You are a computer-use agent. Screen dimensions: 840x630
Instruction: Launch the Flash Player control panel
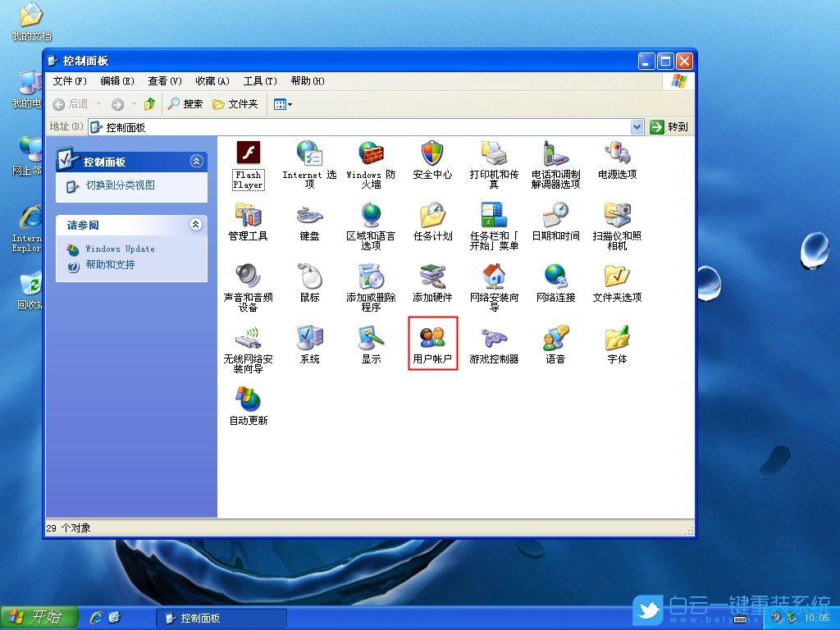[248, 156]
